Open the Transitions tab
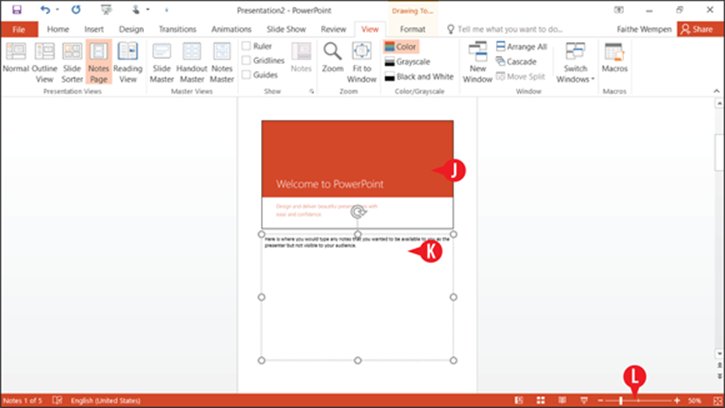Screen dimensions: 725x408 pos(178,29)
